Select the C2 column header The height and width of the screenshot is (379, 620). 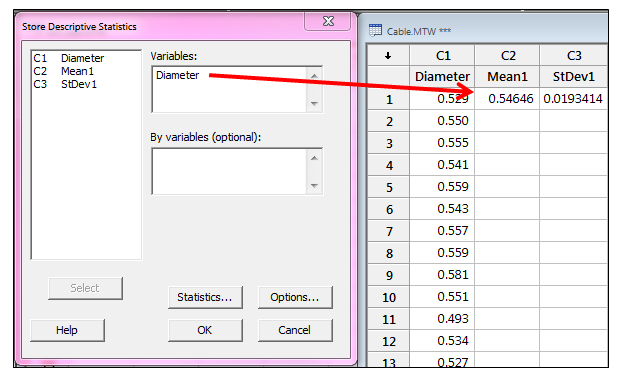(507, 56)
